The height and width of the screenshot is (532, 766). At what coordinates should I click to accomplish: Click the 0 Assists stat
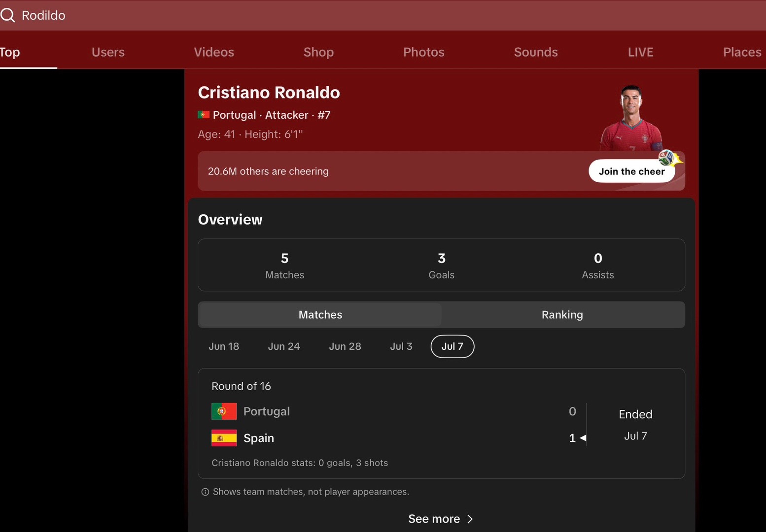tap(598, 266)
